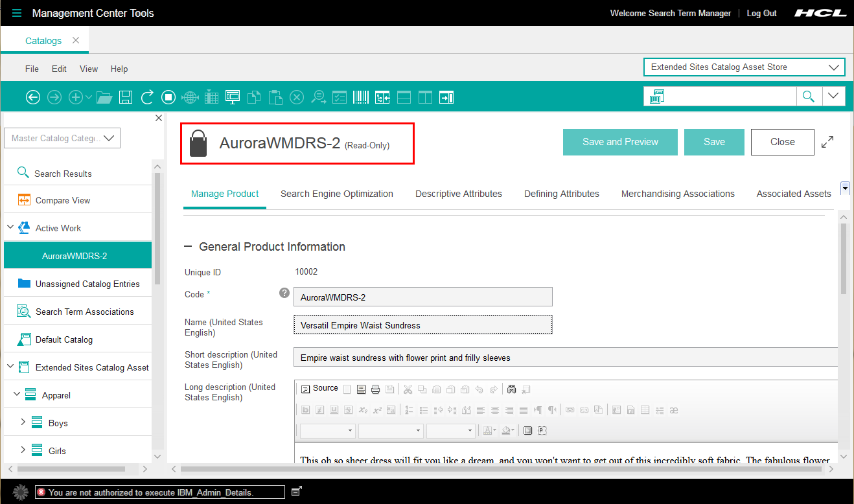Switch to the Search Engine Optimization tab
This screenshot has width=854, height=504.
click(x=336, y=193)
